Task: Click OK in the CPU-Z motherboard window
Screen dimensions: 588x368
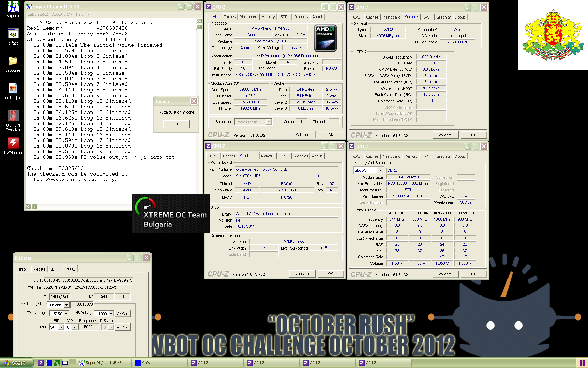Action: pyautogui.click(x=330, y=274)
